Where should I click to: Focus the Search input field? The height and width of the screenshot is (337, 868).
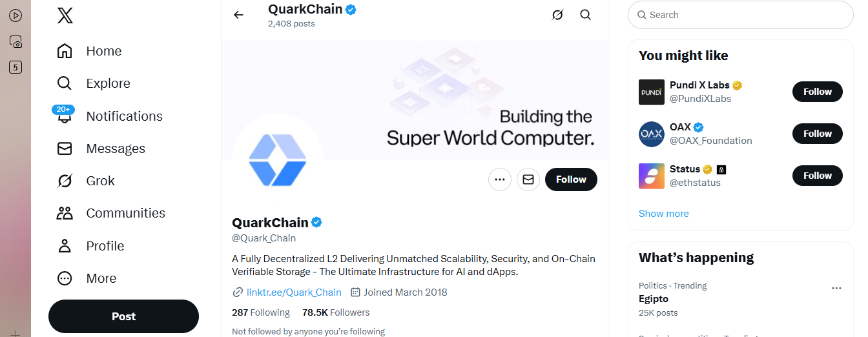point(746,15)
